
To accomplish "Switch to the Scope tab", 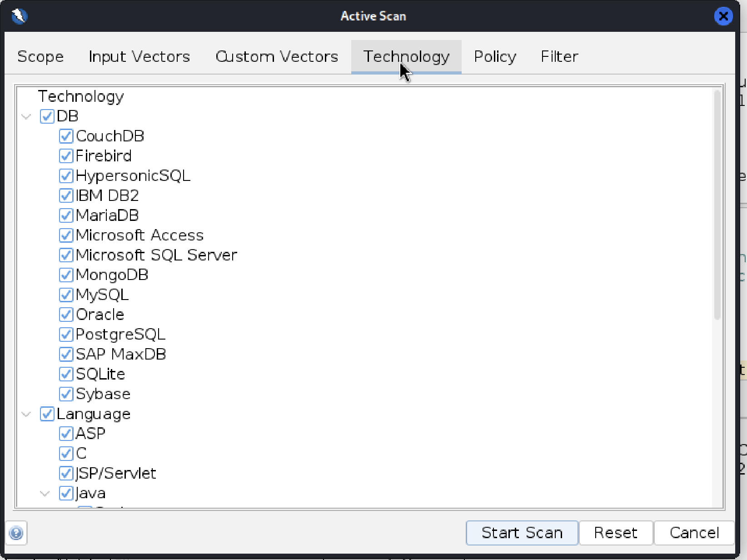I will (x=40, y=56).
